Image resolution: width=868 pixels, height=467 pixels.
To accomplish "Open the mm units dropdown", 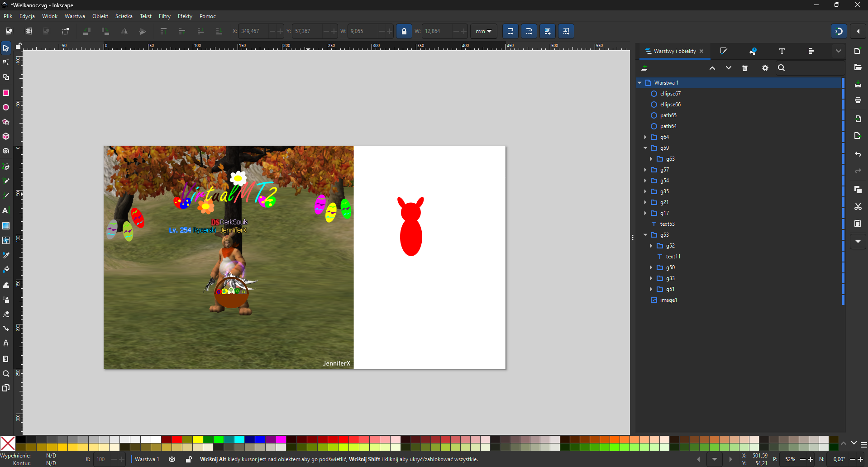I will [483, 31].
